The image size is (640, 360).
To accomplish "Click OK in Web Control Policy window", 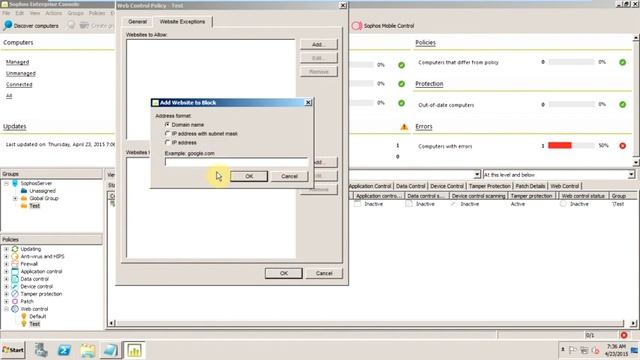I will (x=284, y=273).
